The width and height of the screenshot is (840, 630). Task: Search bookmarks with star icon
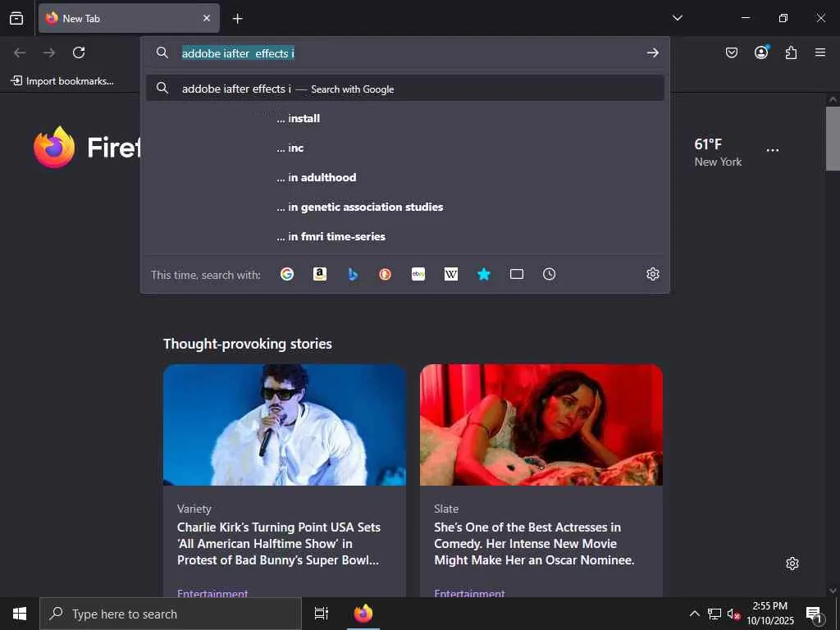[x=484, y=274]
